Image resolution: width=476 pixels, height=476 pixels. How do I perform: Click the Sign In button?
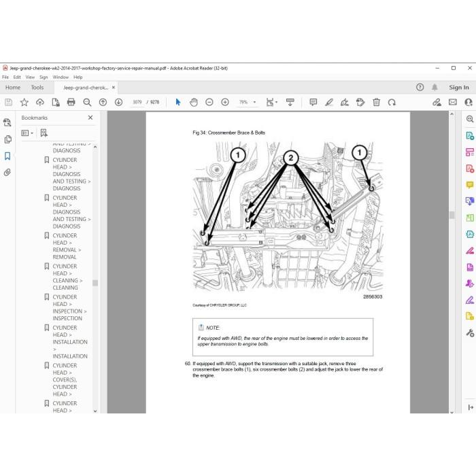click(459, 88)
